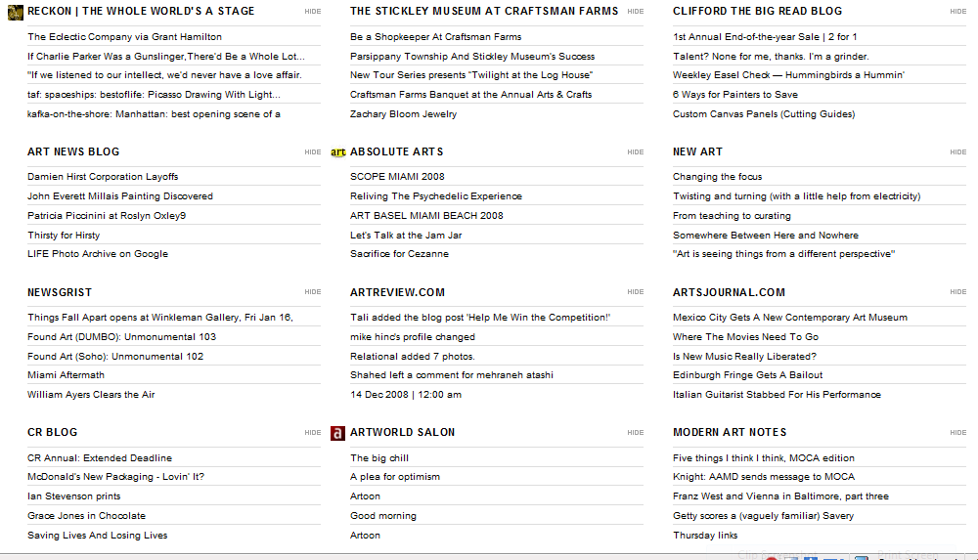The height and width of the screenshot is (560, 978).
Task: Open 'Be a Shopkeeper At Craftsman Farms'
Action: tap(435, 37)
